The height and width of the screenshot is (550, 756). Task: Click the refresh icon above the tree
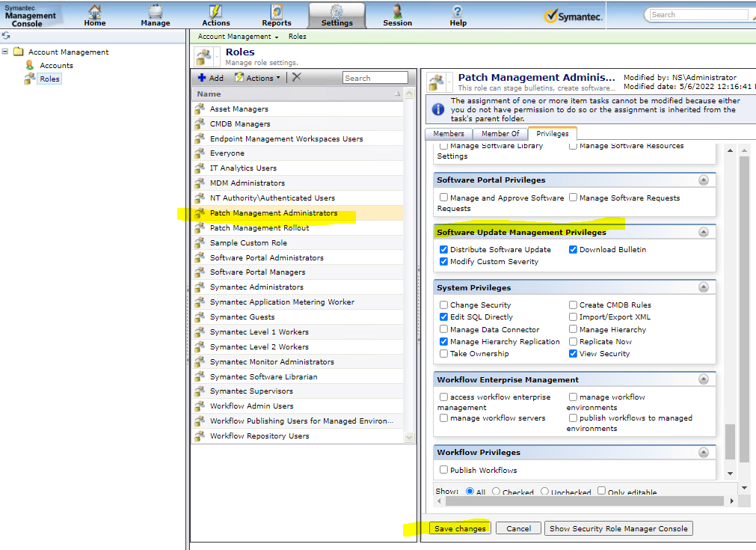[6, 36]
